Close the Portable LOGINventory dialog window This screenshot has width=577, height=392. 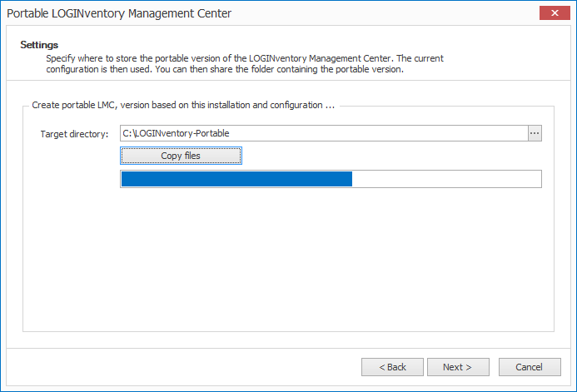(555, 12)
